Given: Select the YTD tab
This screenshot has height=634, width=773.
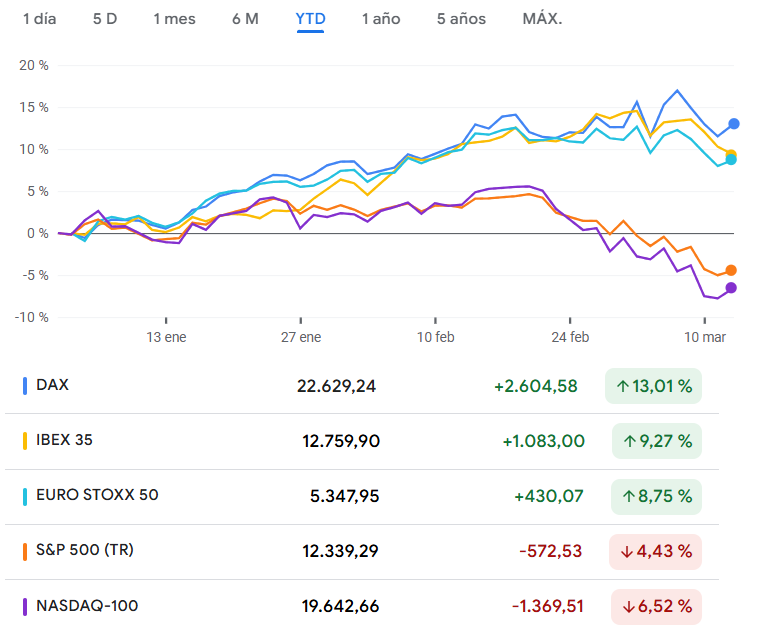Looking at the screenshot, I should point(310,19).
